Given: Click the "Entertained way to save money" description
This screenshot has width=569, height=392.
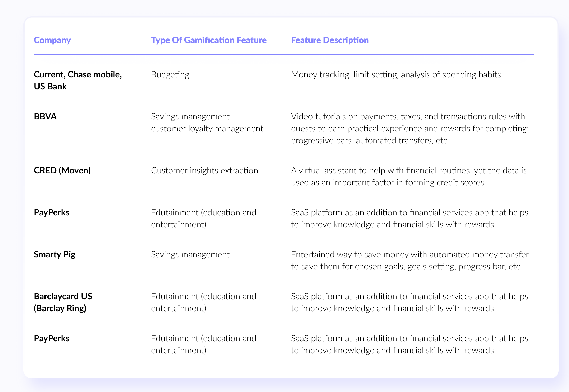Looking at the screenshot, I should pyautogui.click(x=410, y=260).
